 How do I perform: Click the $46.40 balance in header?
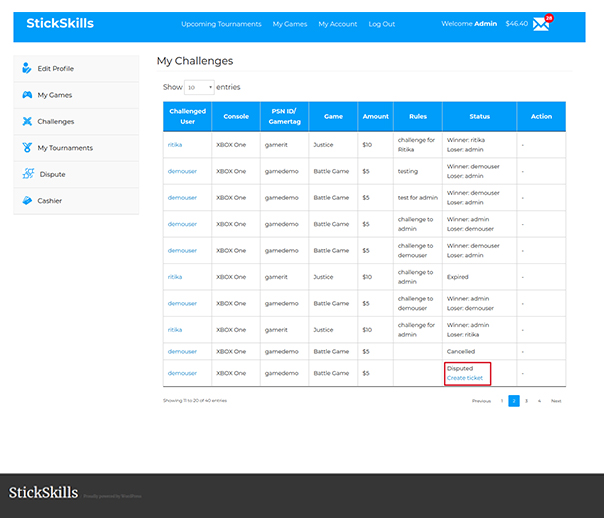tap(517, 23)
